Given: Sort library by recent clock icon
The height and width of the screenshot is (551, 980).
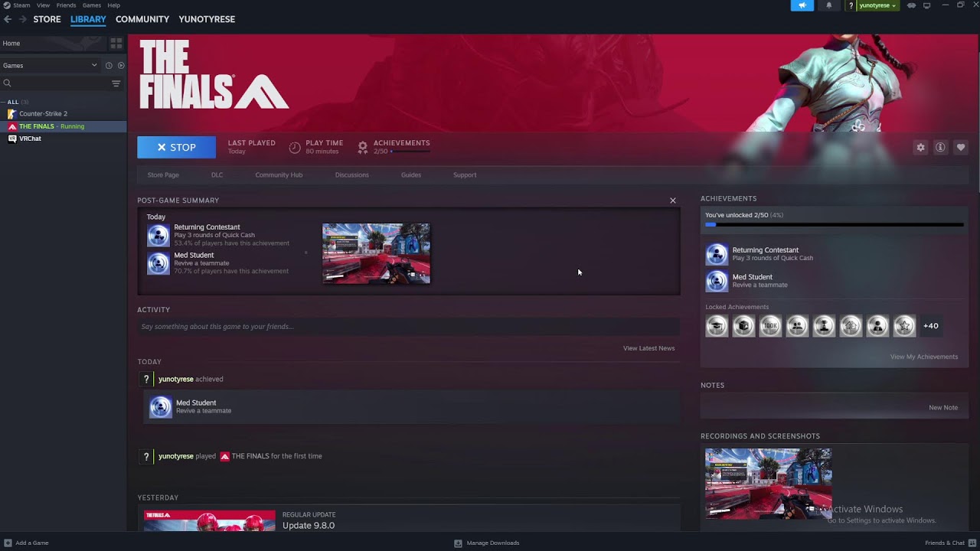Looking at the screenshot, I should 109,66.
